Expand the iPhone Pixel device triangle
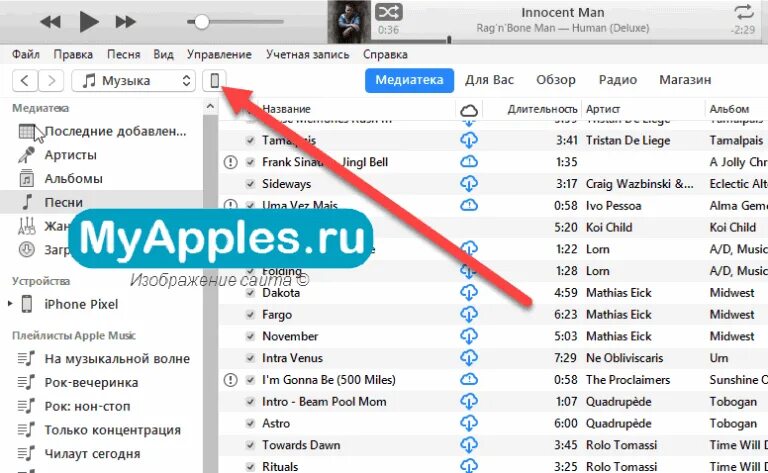The image size is (768, 473). pos(10,304)
